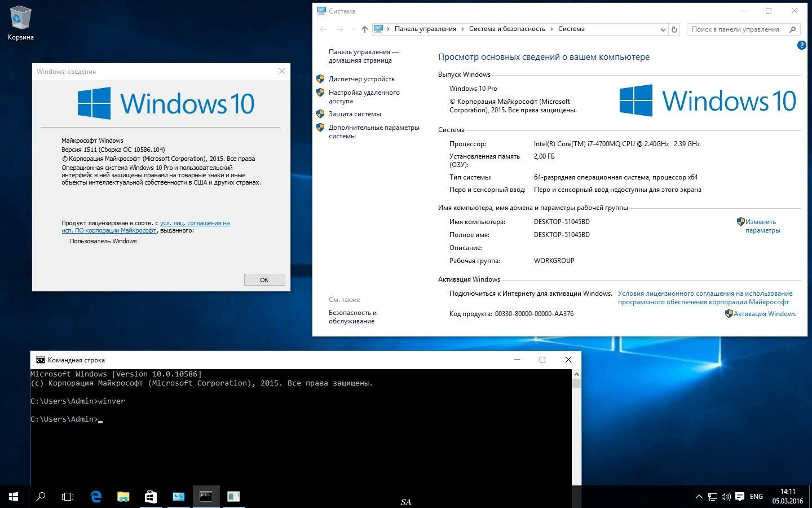812x508 pixels.
Task: Click the Система window title icon
Action: click(x=321, y=11)
